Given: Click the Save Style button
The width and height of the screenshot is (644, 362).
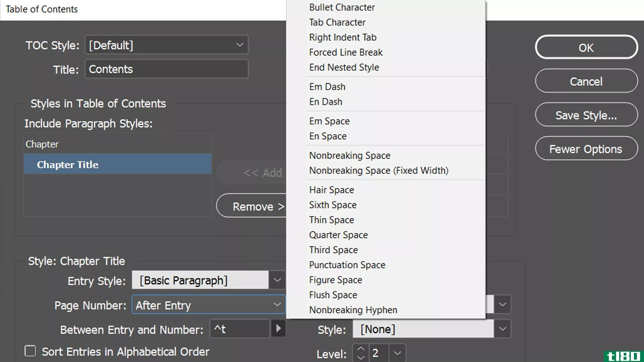Looking at the screenshot, I should (586, 115).
